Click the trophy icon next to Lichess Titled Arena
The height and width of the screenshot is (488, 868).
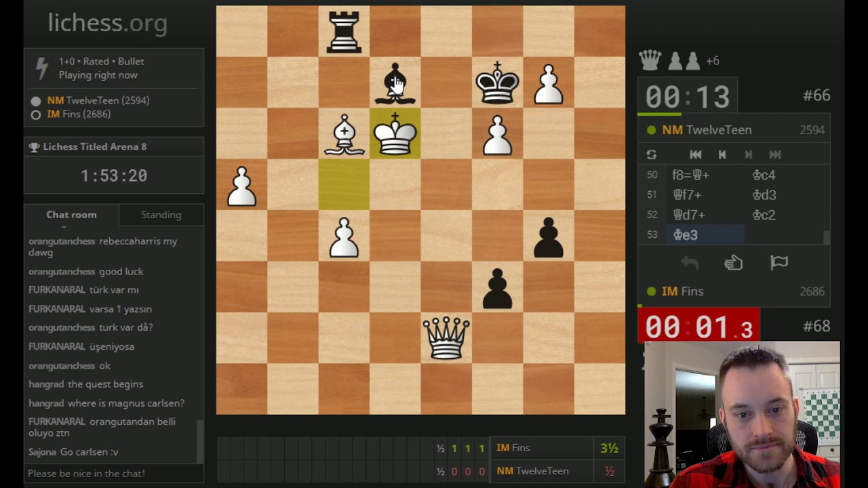(x=34, y=147)
